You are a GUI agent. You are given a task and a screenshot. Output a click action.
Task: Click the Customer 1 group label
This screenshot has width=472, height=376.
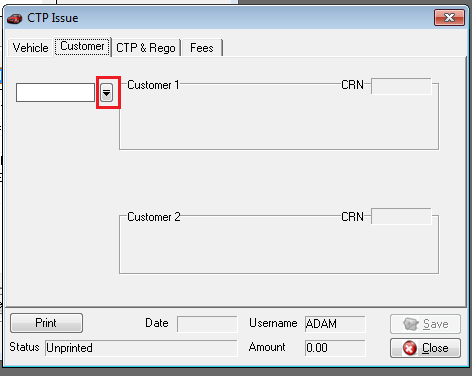click(153, 85)
